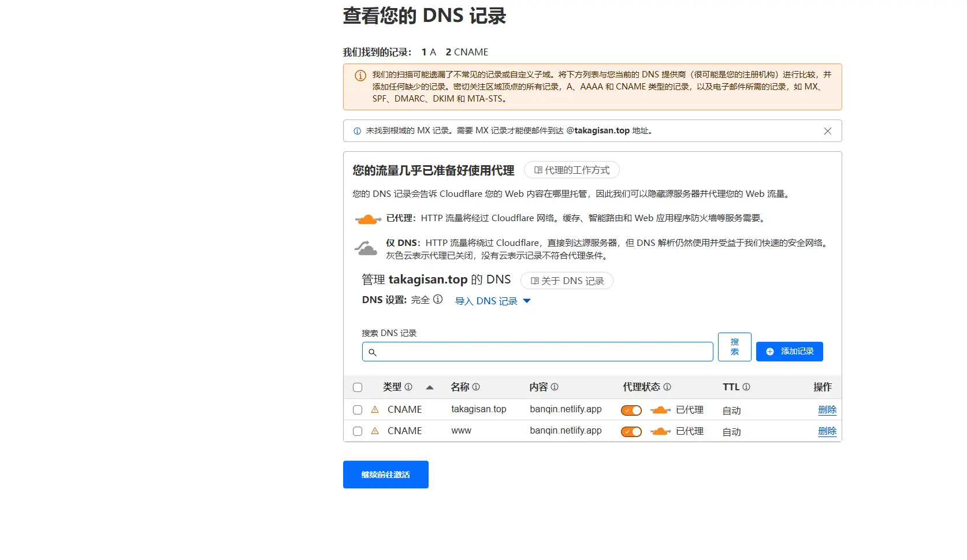Open 代理的工作方式 help link
The image size is (967, 560).
(x=571, y=170)
